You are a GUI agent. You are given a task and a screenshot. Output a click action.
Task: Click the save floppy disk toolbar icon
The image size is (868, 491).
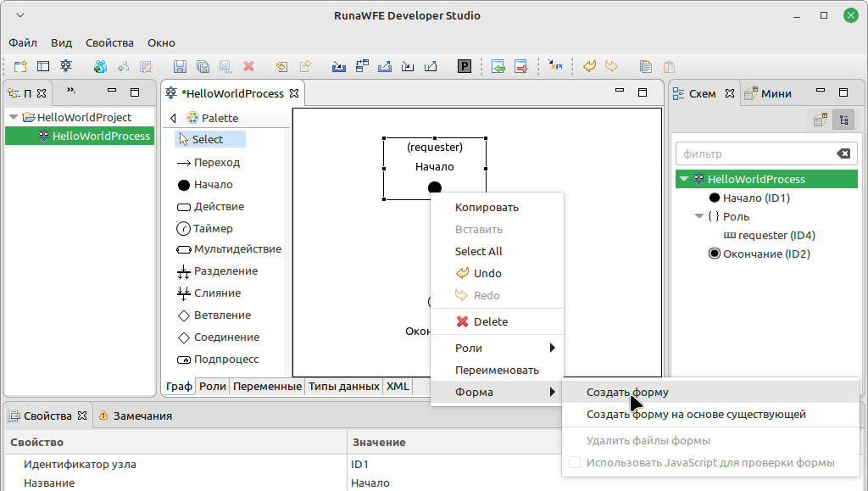(180, 66)
